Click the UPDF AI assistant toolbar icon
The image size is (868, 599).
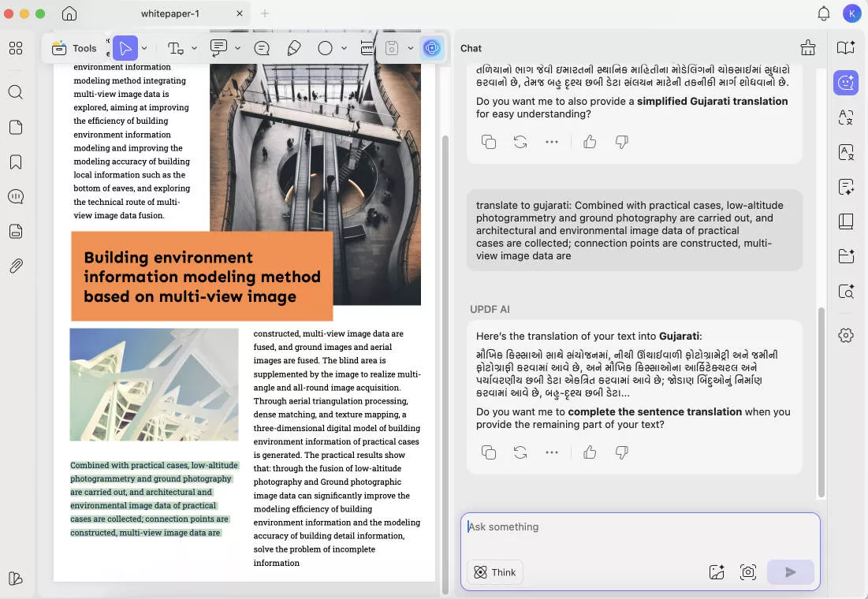tap(431, 48)
